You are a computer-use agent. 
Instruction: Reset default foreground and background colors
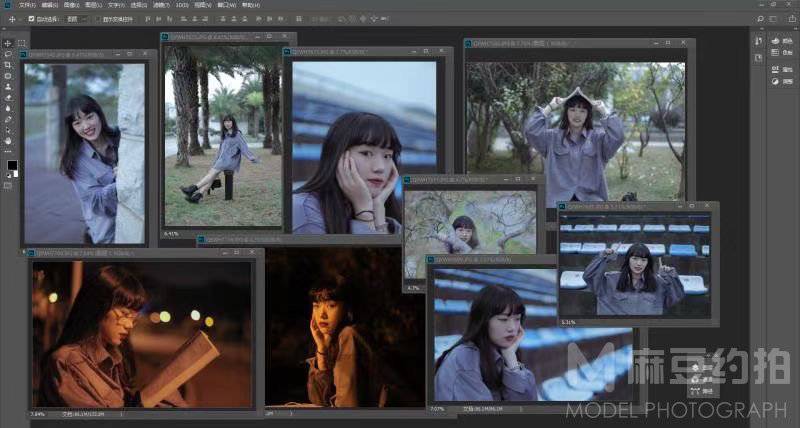click(x=7, y=175)
